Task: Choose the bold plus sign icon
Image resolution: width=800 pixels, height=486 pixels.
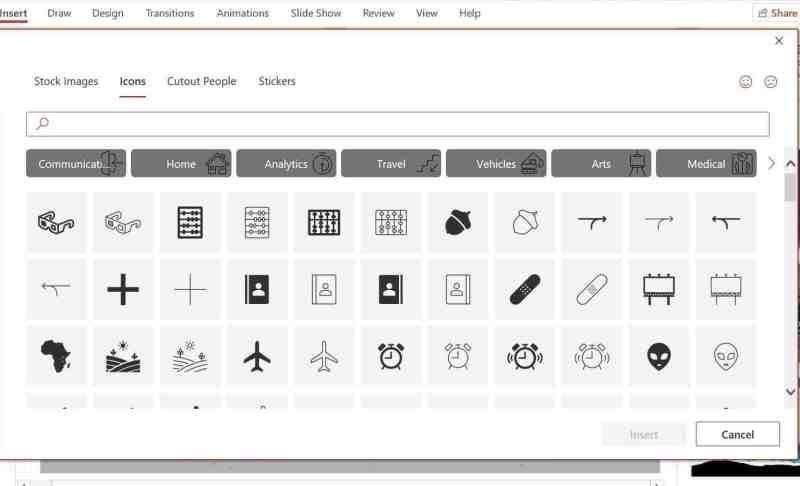Action: click(123, 289)
